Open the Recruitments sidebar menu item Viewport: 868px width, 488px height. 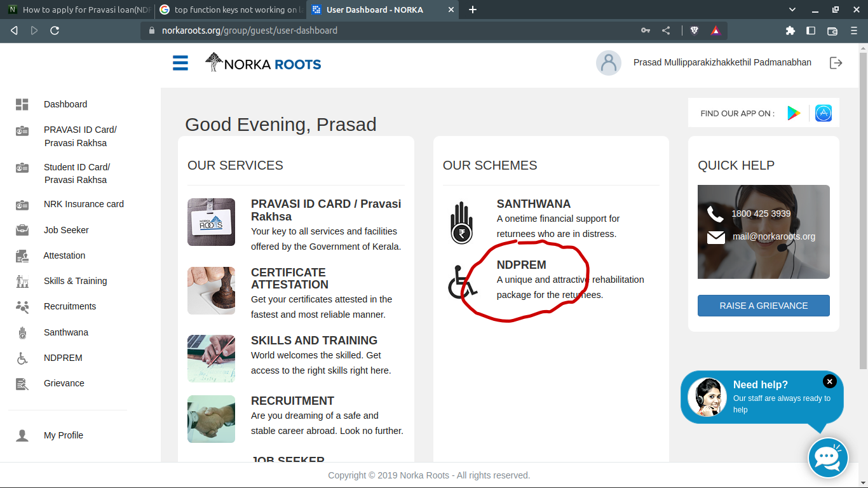click(x=70, y=306)
